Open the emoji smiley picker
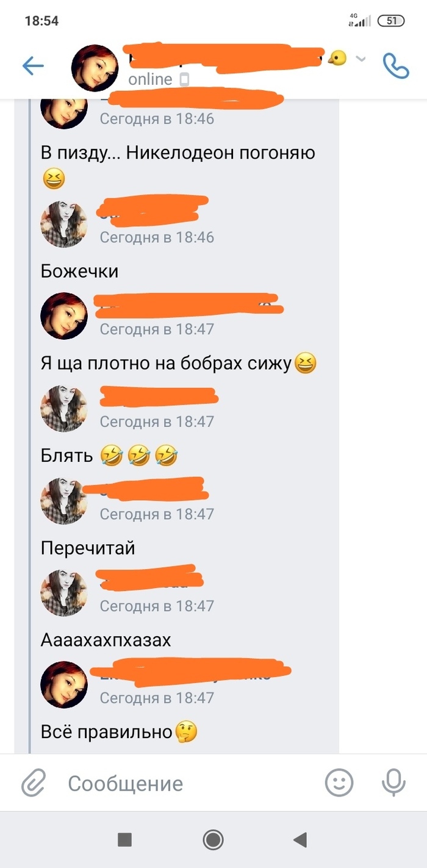Image resolution: width=427 pixels, height=868 pixels. (339, 783)
